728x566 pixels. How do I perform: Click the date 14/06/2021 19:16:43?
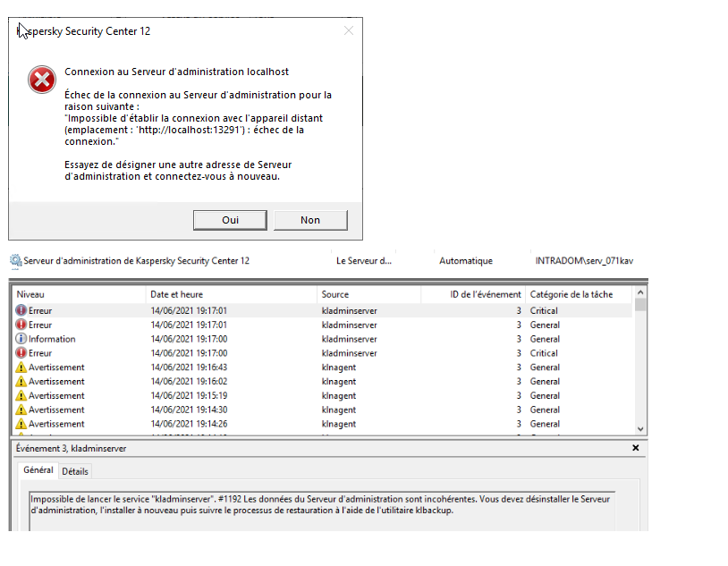click(189, 367)
